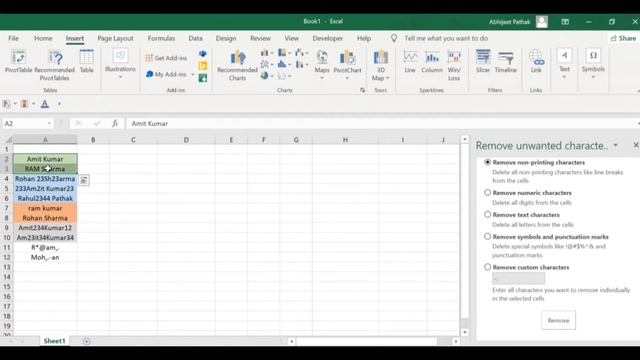The height and width of the screenshot is (360, 640).
Task: Open Recommended PivotTables
Action: pyautogui.click(x=55, y=64)
